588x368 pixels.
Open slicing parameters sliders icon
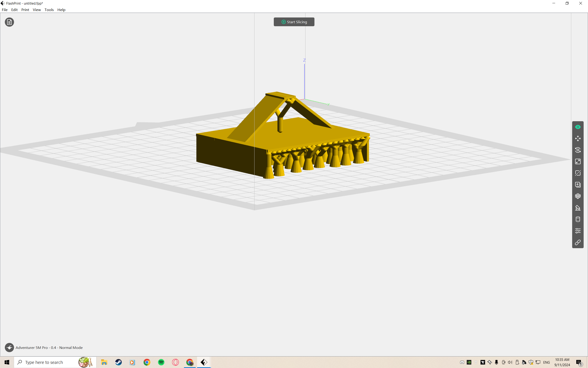(x=578, y=231)
